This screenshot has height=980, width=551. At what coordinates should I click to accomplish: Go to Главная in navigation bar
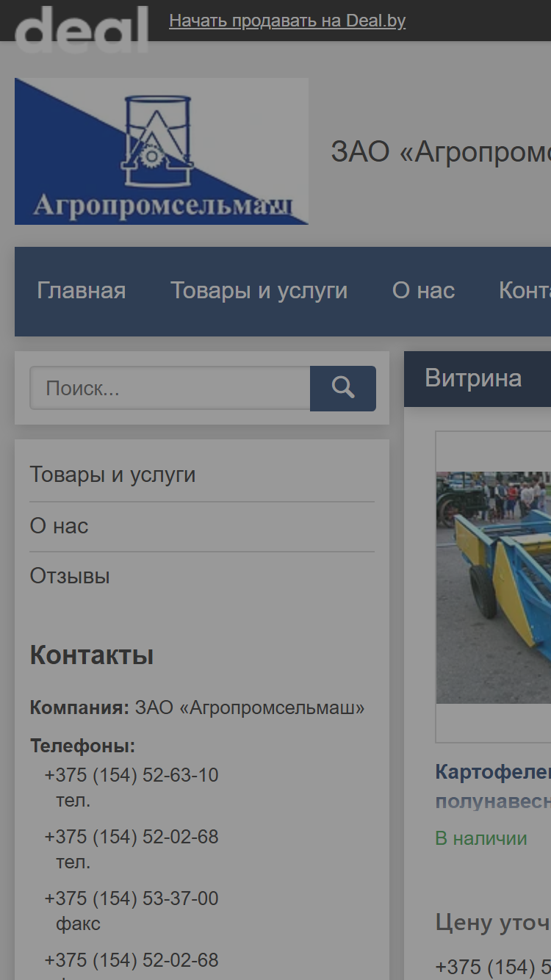point(82,291)
